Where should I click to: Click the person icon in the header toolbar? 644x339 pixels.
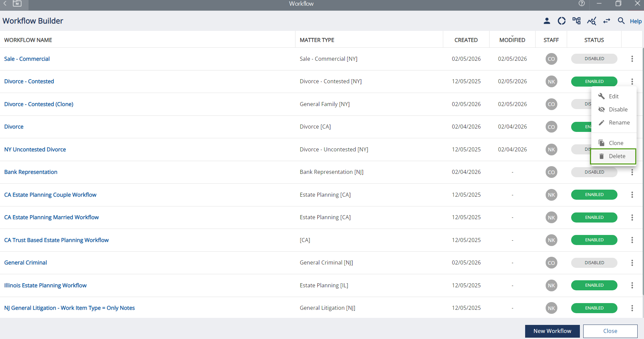tap(547, 21)
